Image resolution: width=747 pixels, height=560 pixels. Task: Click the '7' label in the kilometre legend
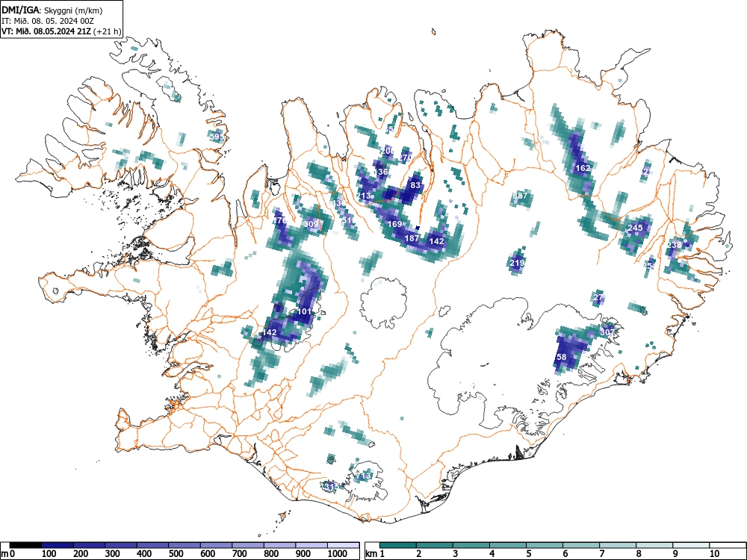point(601,553)
